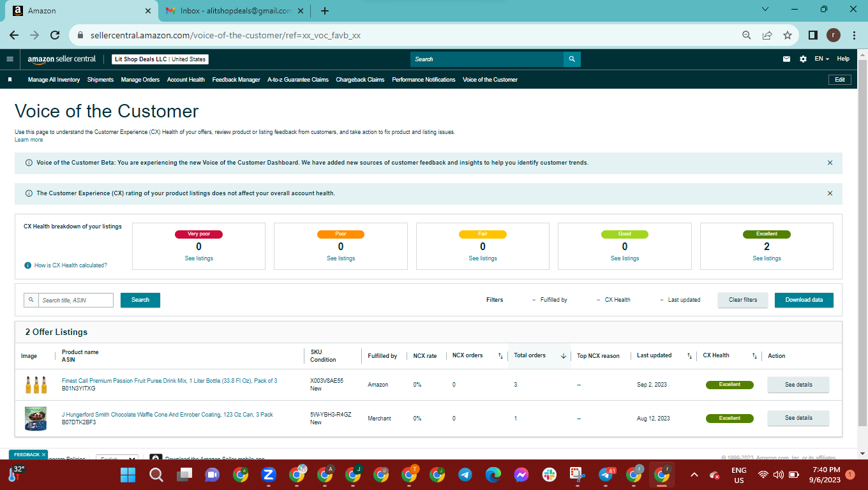Go to Shipments in the navigation bar
Viewport: 868px width, 490px height.
click(100, 80)
